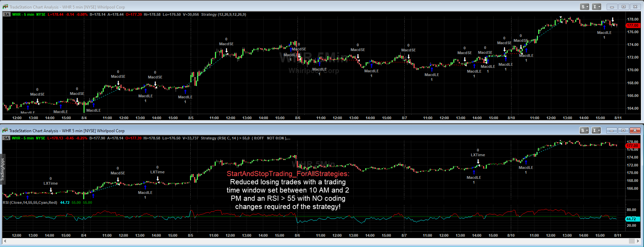Click '20.00' on RSI subgraph axis
644x247 pixels.
[x=631, y=225]
